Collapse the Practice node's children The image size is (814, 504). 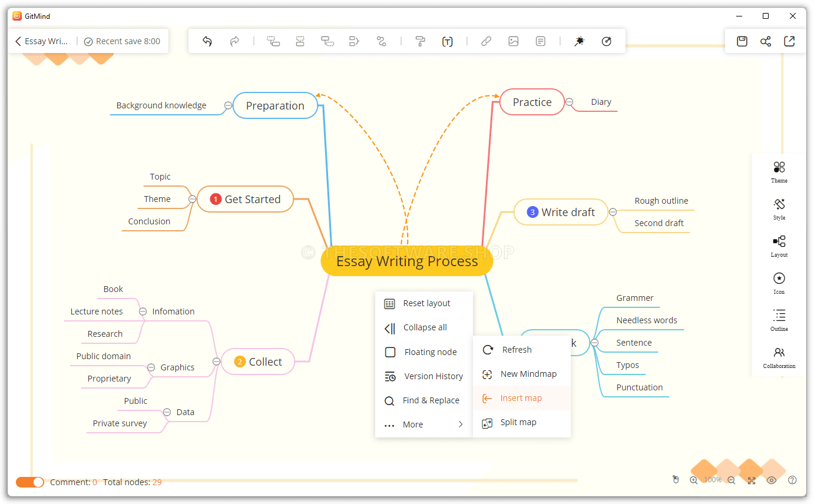click(570, 102)
